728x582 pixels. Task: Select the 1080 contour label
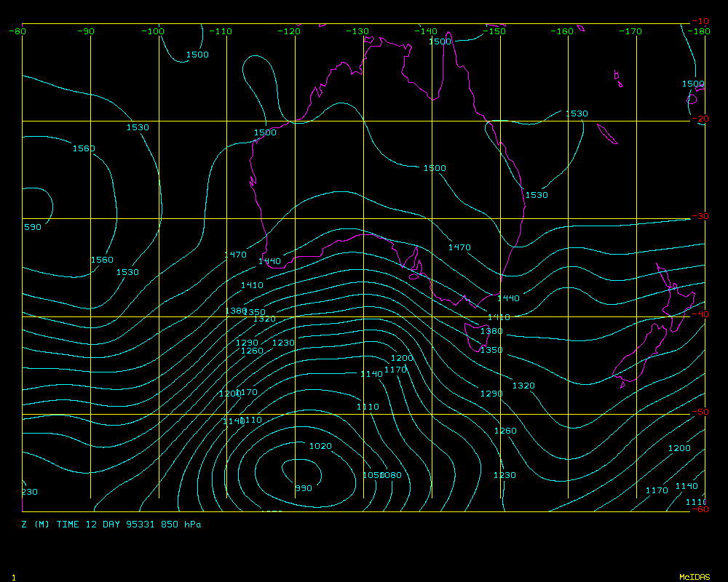click(x=392, y=475)
